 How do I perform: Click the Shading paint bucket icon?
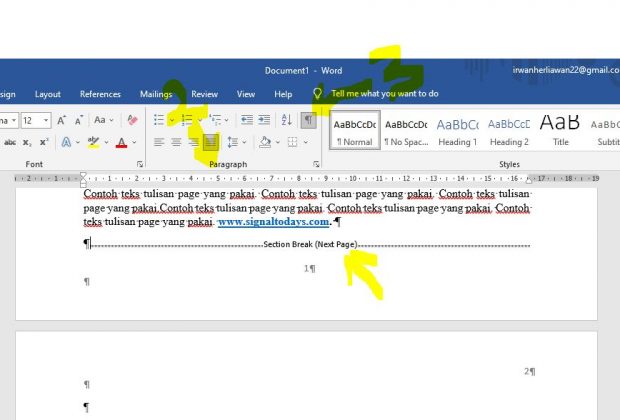[x=265, y=142]
